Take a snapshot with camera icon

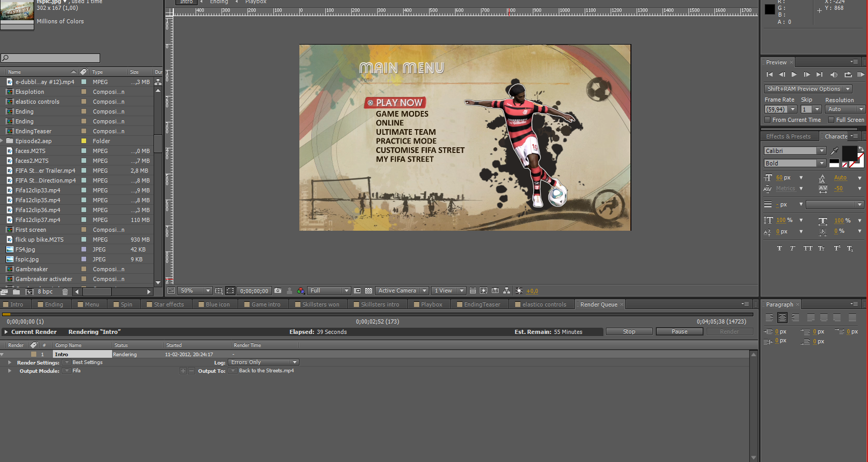click(278, 291)
